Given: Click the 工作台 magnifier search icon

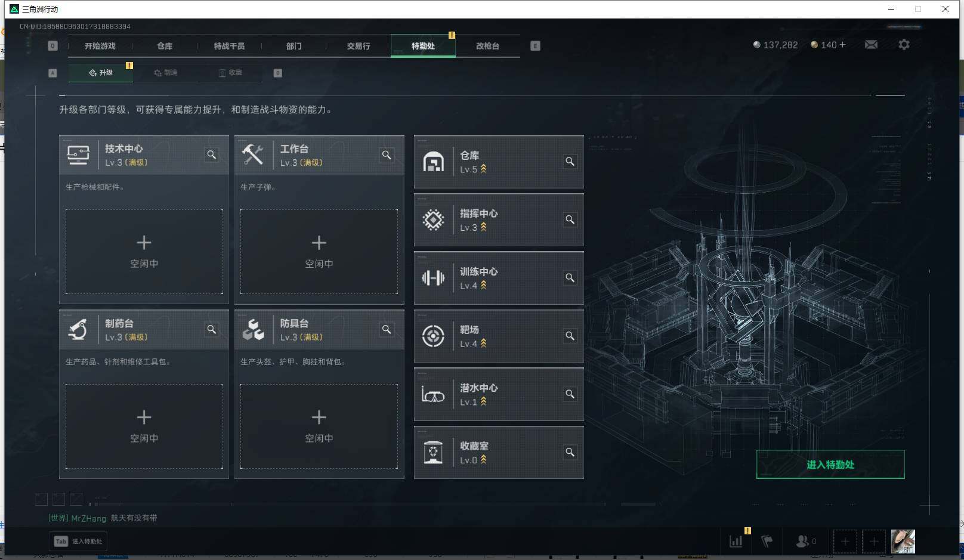Looking at the screenshot, I should (387, 155).
